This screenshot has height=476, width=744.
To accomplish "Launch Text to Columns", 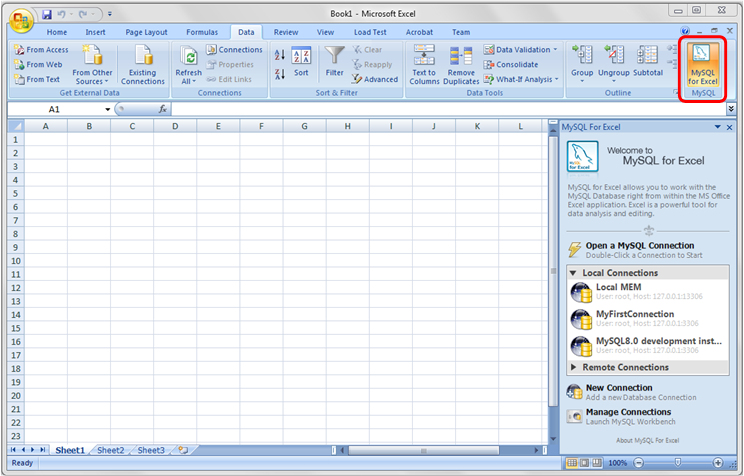I will 424,65.
